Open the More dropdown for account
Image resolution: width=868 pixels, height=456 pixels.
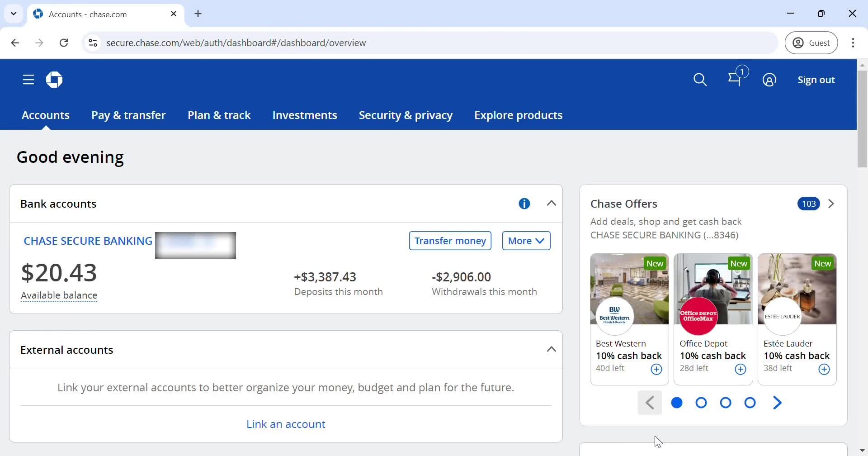click(x=526, y=241)
